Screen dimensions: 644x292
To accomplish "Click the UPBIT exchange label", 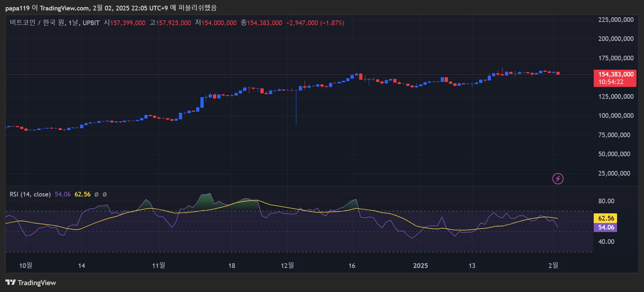I will click(91, 23).
